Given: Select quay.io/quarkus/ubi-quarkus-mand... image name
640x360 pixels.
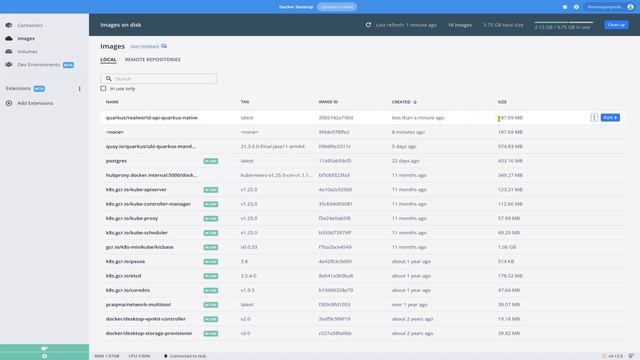Looking at the screenshot, I should (151, 147).
